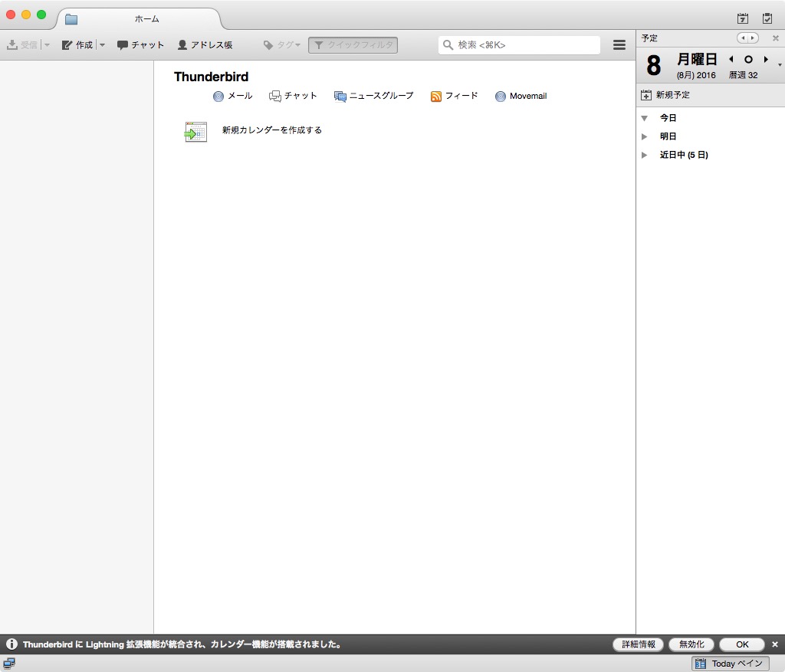Click the ニュースグループ account icon
This screenshot has height=672, width=785.
coord(340,96)
